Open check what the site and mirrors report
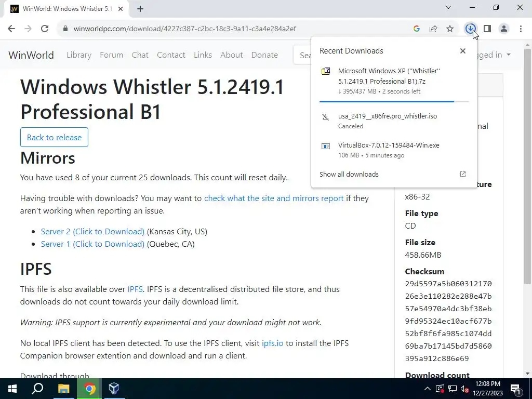 point(274,198)
